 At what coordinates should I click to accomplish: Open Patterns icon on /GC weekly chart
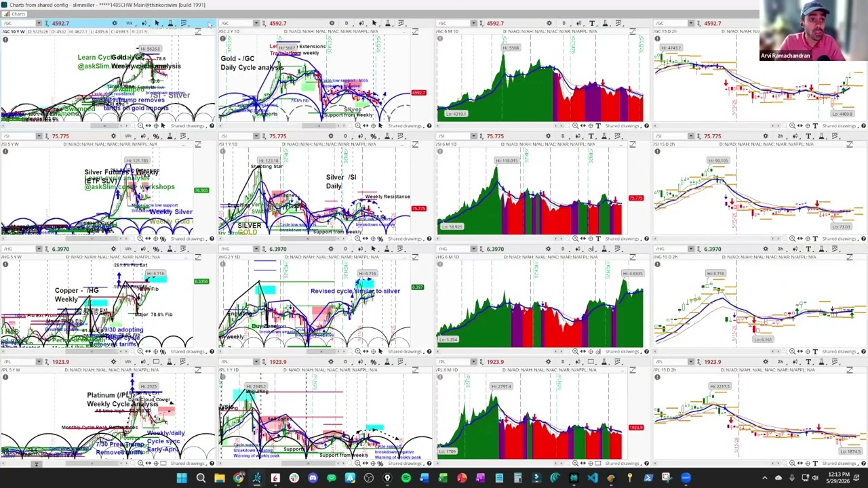coord(184,23)
